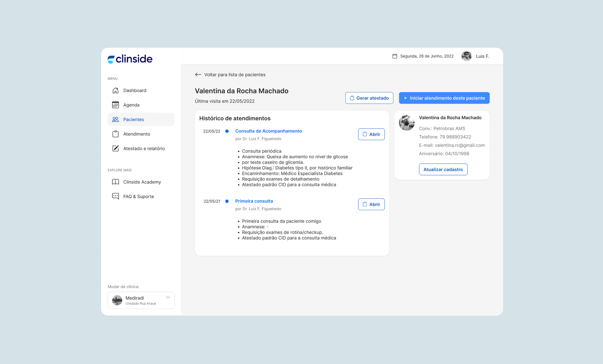The width and height of the screenshot is (603, 364).
Task: Click the calendar icon beside the date
Action: click(x=395, y=56)
